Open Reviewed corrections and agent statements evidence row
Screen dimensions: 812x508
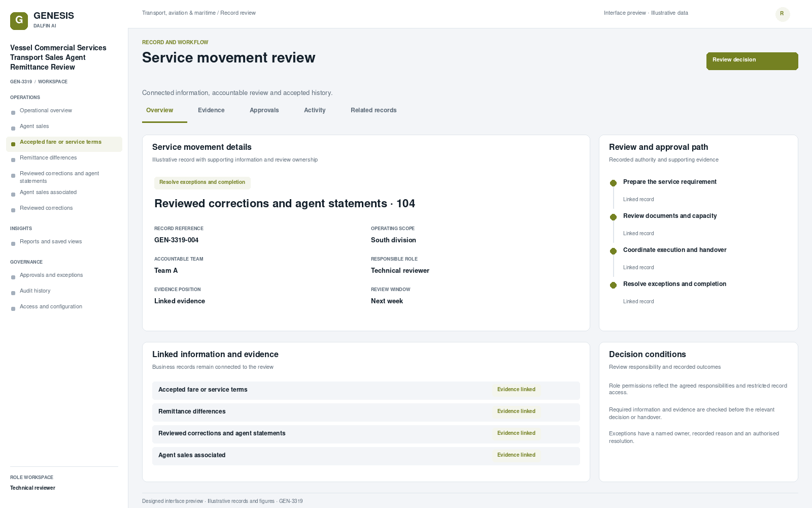[366, 434]
